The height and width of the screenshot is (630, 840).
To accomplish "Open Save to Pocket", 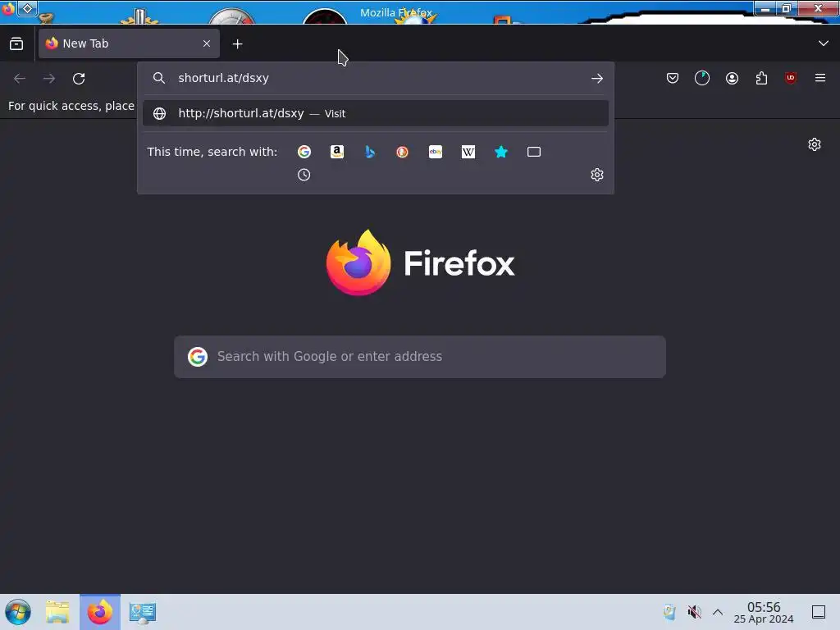I will (673, 78).
